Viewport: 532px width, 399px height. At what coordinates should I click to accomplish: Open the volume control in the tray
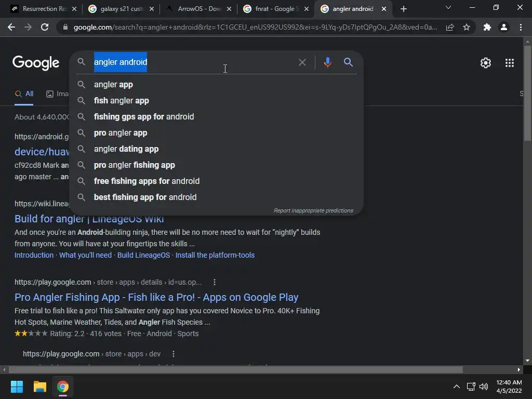click(x=484, y=387)
